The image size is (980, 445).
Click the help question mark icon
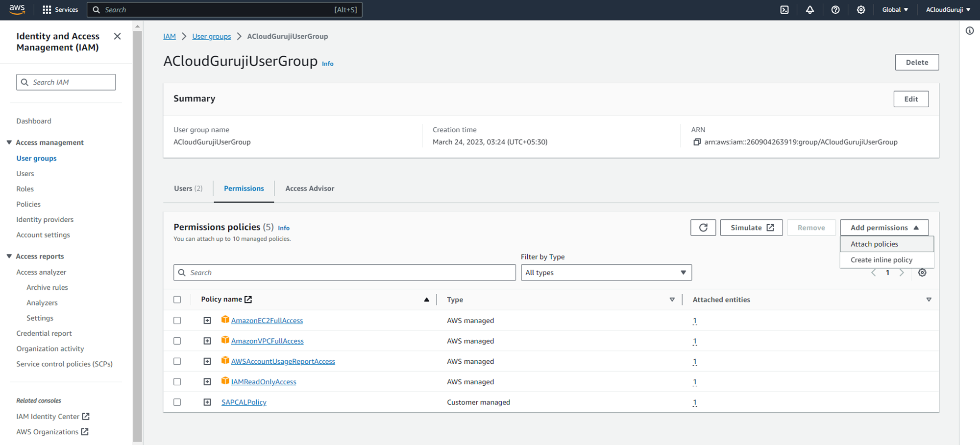835,10
